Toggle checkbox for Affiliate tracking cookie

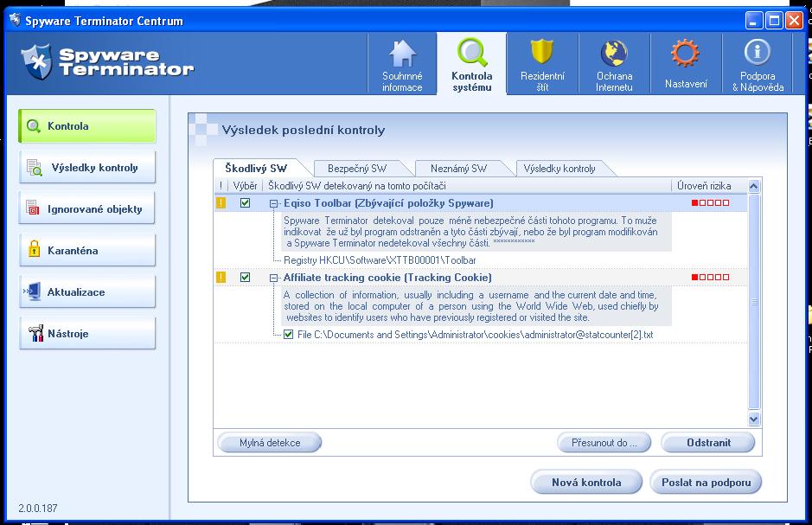[x=245, y=277]
